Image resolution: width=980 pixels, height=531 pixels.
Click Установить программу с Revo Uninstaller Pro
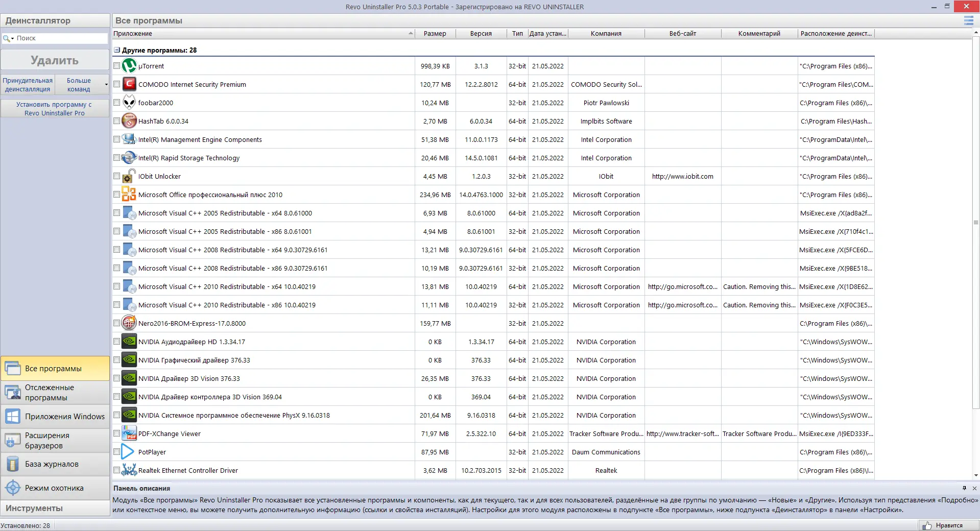tap(55, 109)
